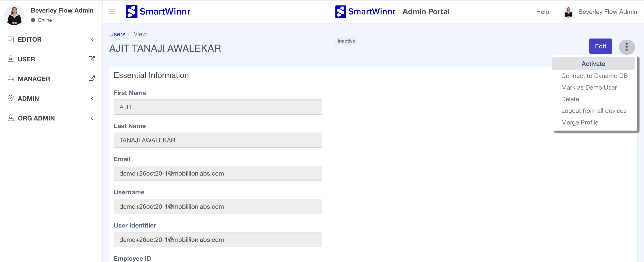Image resolution: width=644 pixels, height=262 pixels.
Task: Click the Editor pencil icon in sidebar
Action: click(11, 39)
